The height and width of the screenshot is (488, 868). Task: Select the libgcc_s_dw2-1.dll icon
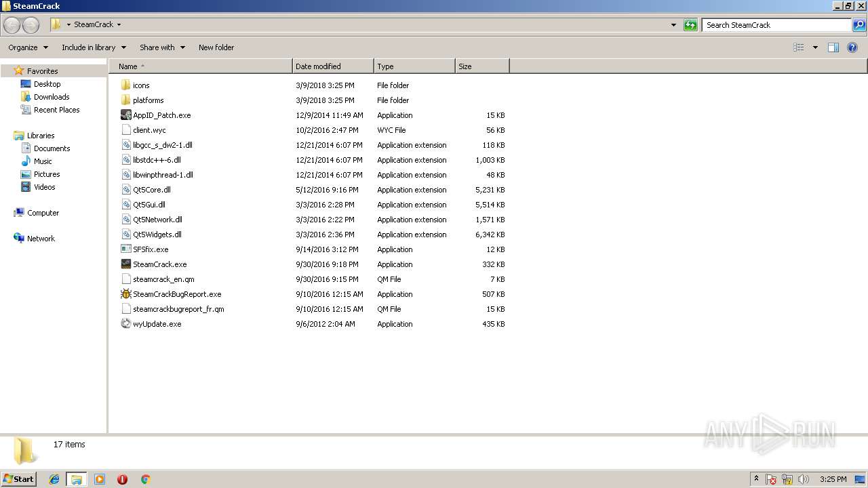point(125,145)
